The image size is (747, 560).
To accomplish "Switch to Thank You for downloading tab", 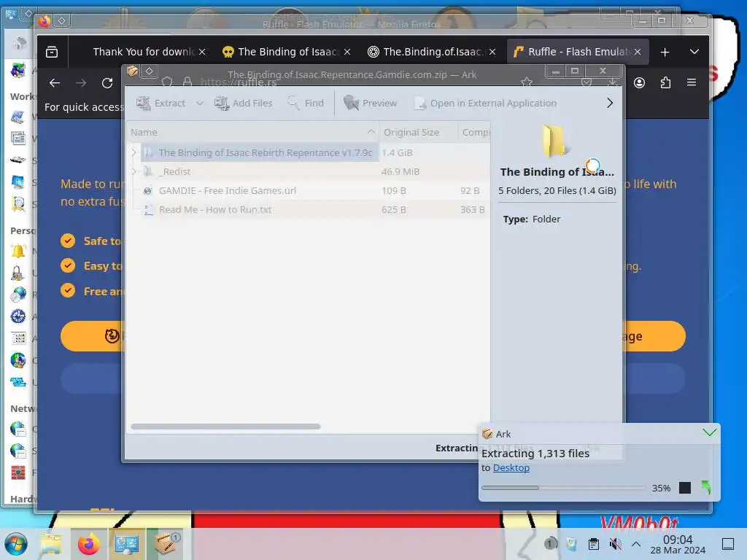I will coord(143,52).
